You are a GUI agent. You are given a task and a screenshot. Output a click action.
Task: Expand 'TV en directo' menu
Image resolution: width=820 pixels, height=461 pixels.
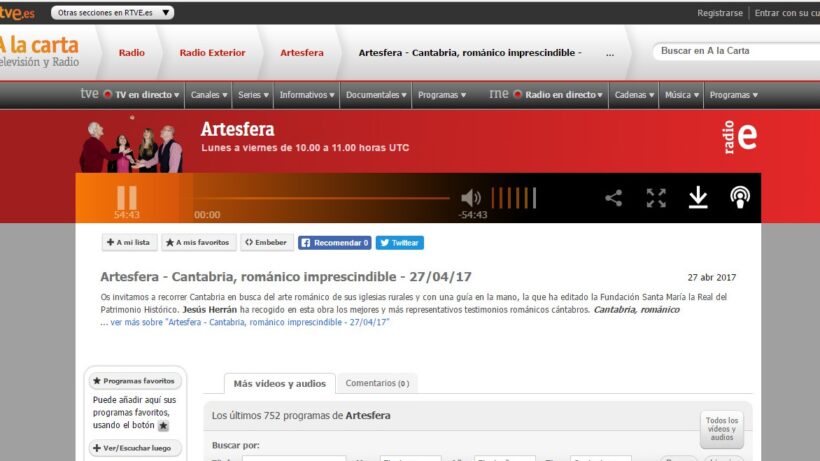pos(142,95)
